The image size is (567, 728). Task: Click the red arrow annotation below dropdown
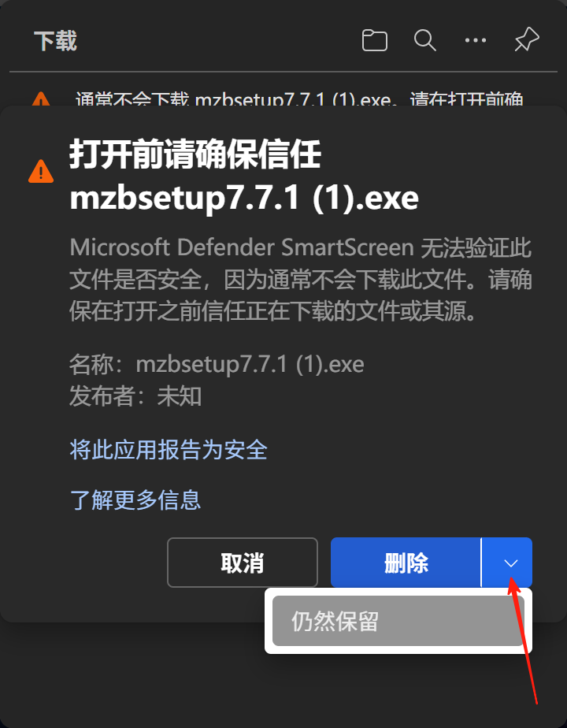click(x=524, y=641)
